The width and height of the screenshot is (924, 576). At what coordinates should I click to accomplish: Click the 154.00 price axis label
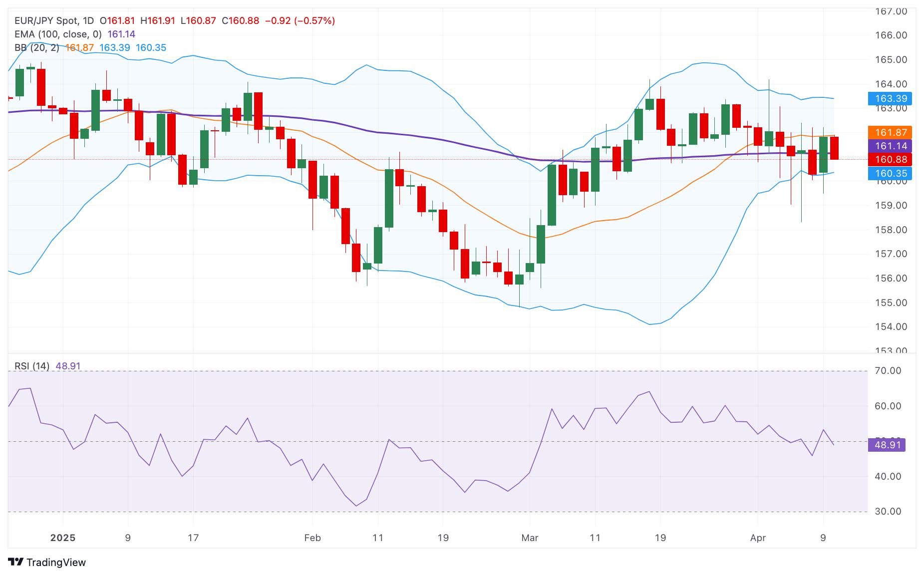point(892,326)
